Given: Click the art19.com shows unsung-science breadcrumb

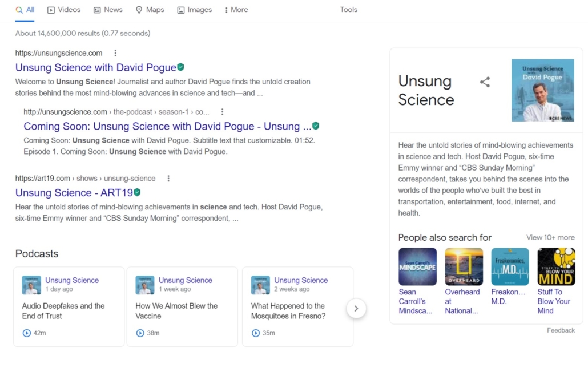Looking at the screenshot, I should point(86,179).
